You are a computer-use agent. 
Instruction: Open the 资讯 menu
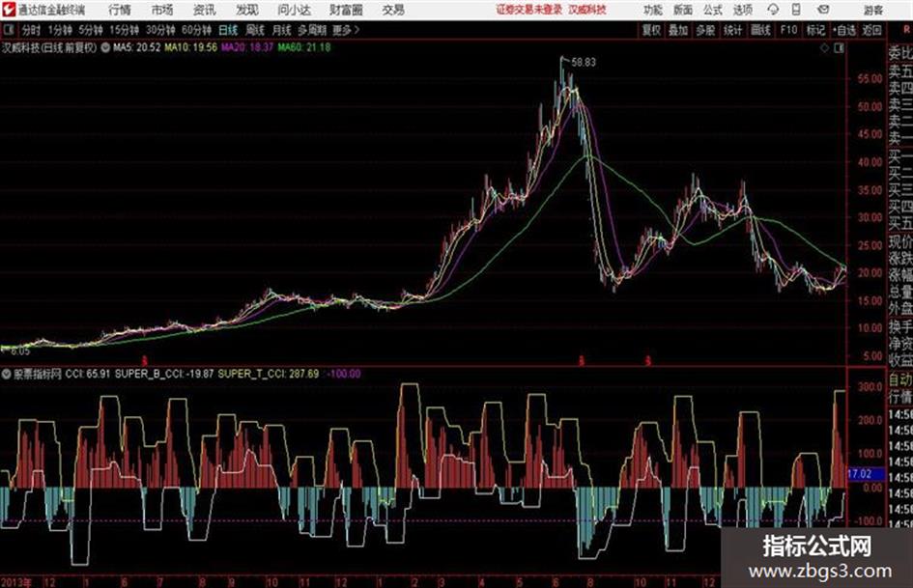pyautogui.click(x=205, y=10)
